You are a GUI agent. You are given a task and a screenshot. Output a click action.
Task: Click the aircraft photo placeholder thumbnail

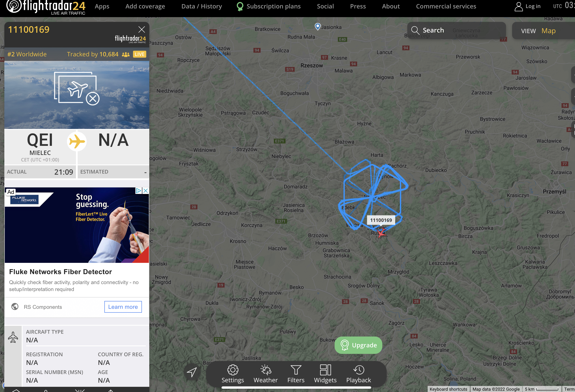[77, 95]
